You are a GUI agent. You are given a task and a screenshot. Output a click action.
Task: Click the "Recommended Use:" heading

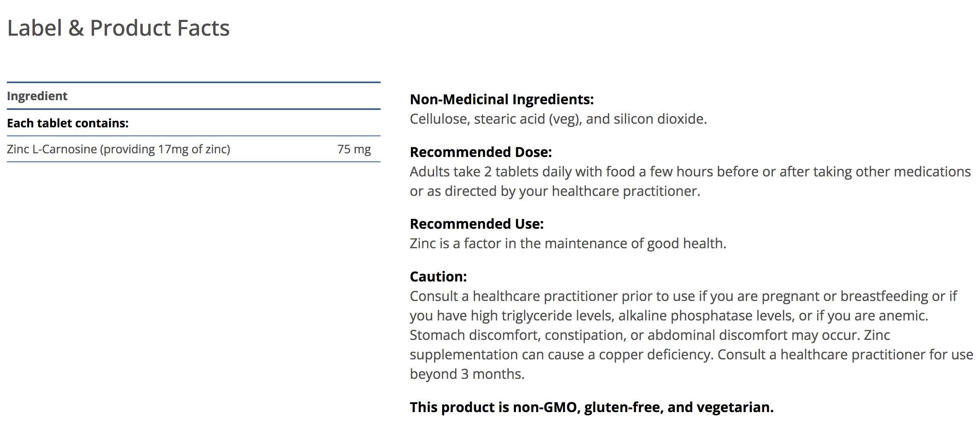[x=477, y=224]
